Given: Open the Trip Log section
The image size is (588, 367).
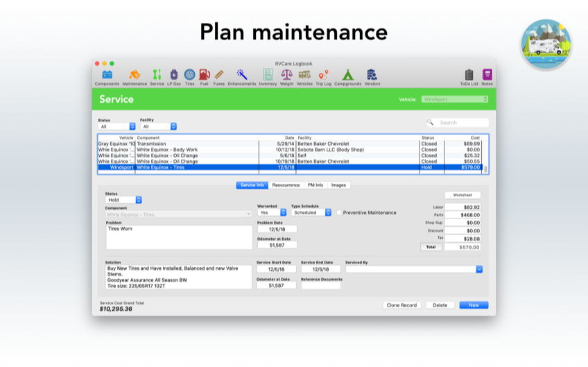Looking at the screenshot, I should pos(323,75).
